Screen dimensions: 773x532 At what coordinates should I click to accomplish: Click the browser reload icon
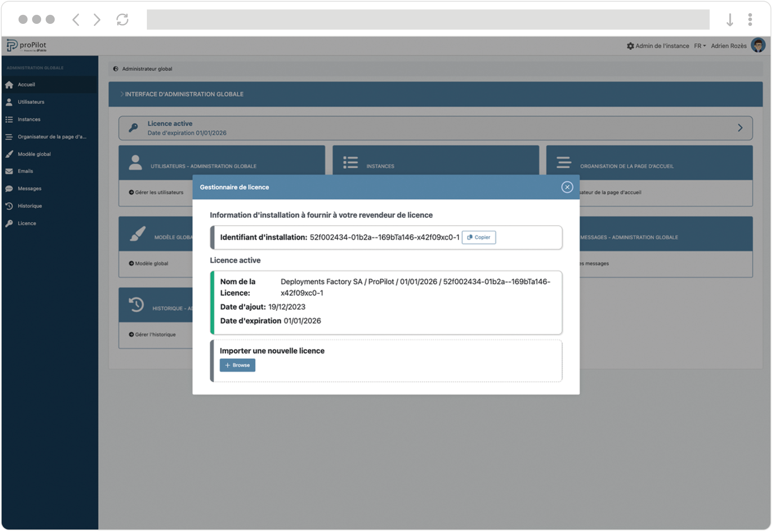(122, 19)
